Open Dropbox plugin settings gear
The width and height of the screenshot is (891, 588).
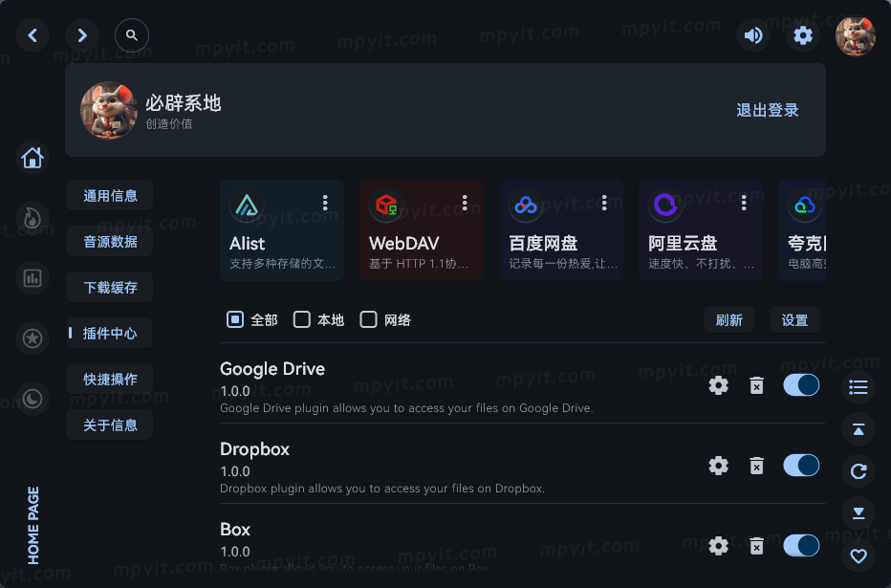pyautogui.click(x=718, y=466)
